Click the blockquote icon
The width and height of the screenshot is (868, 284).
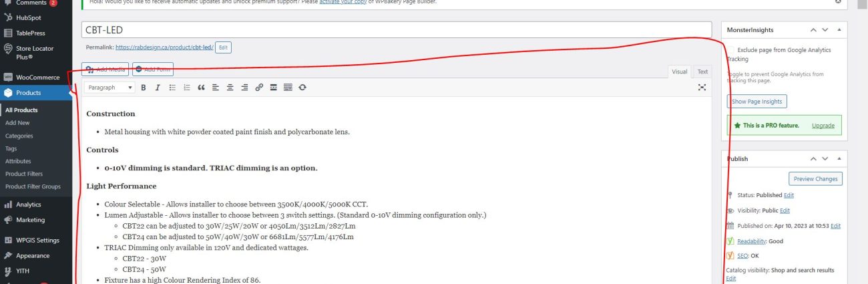201,88
